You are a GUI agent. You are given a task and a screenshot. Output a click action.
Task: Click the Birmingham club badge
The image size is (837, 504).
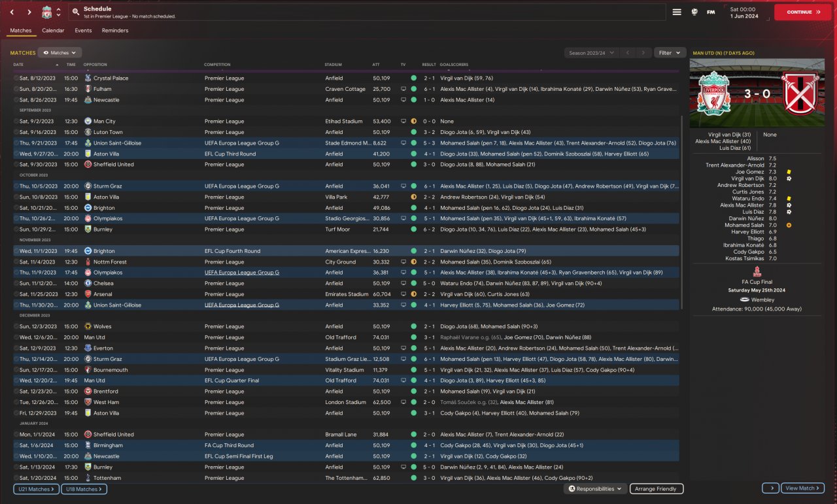tap(88, 445)
